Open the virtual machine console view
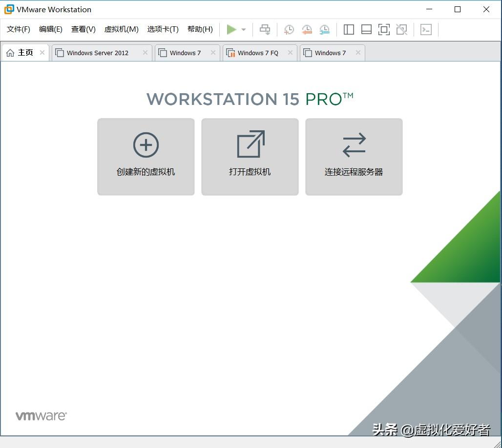 426,29
